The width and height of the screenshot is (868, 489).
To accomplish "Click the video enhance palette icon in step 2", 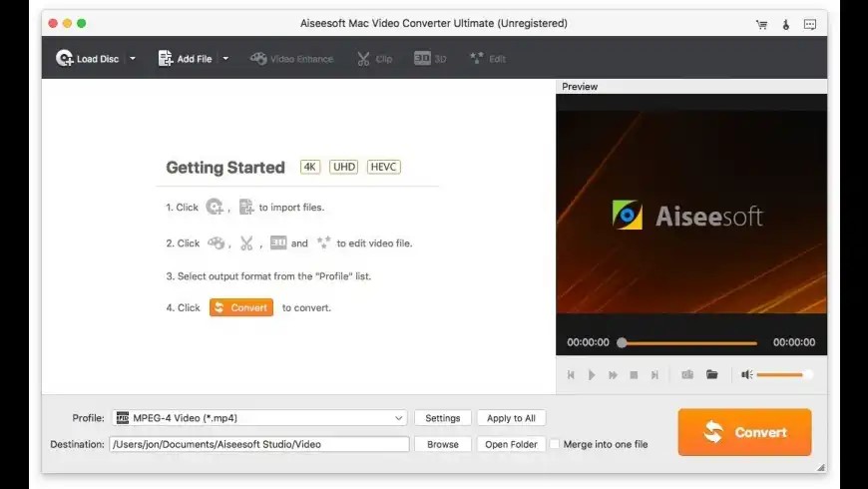I will pos(216,243).
